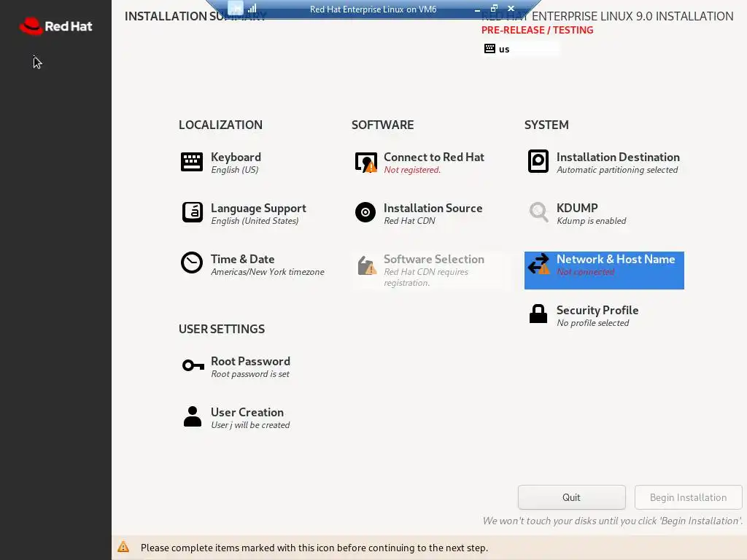Image resolution: width=747 pixels, height=560 pixels.
Task: Close the VM6 connection bar
Action: 511,8
